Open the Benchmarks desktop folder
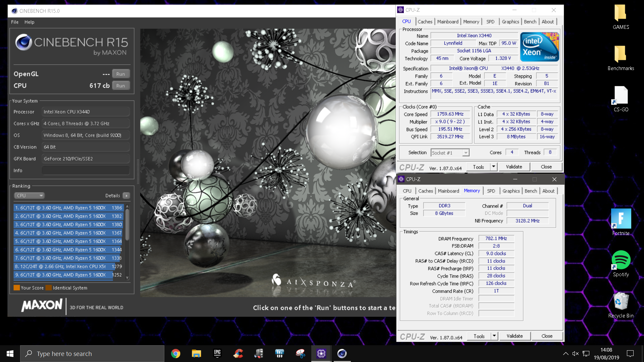Image resolution: width=644 pixels, height=362 pixels. coord(621,58)
